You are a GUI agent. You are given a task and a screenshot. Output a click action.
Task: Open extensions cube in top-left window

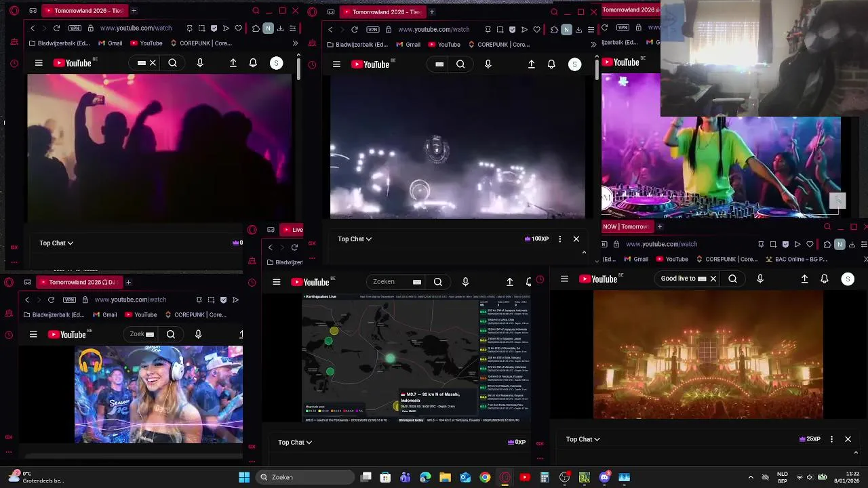[256, 28]
